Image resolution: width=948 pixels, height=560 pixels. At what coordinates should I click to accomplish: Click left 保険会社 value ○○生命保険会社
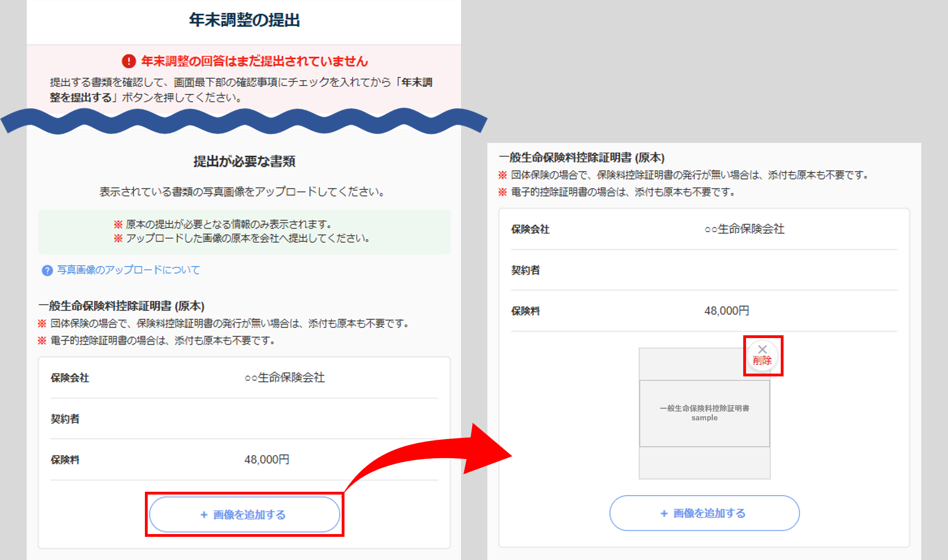tap(285, 378)
